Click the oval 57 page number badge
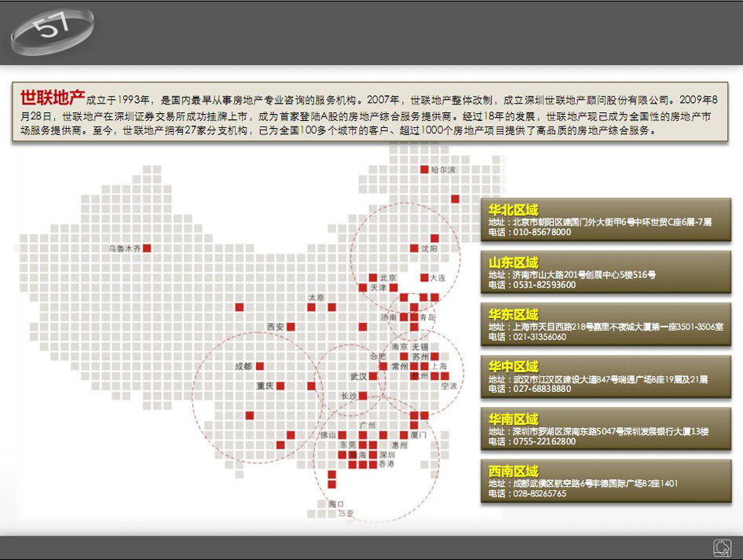Viewport: 743px width, 560px height. pyautogui.click(x=52, y=31)
